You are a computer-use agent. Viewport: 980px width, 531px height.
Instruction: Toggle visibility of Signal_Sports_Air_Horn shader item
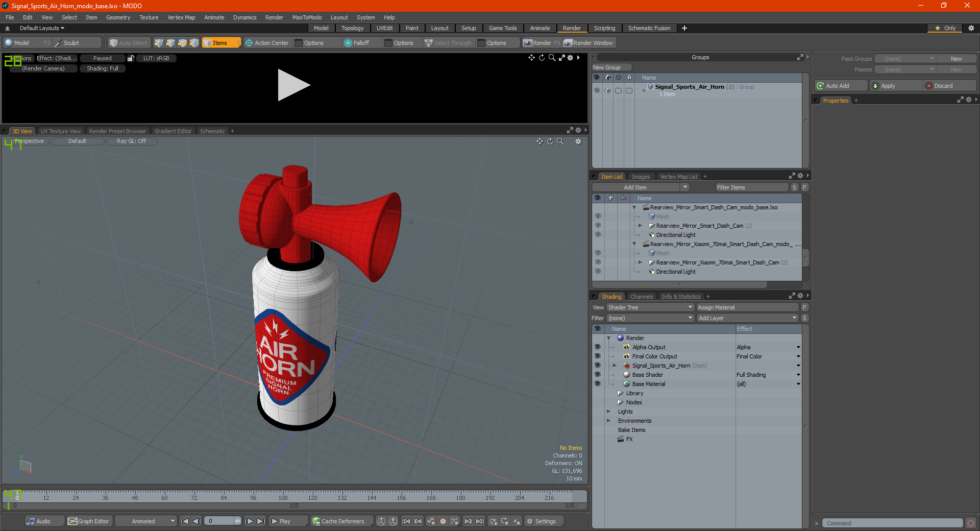[x=597, y=366]
